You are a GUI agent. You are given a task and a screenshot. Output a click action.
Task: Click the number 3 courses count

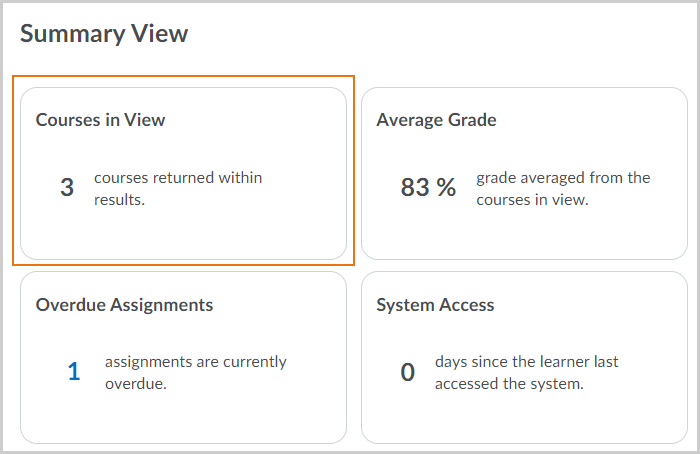pyautogui.click(x=67, y=187)
